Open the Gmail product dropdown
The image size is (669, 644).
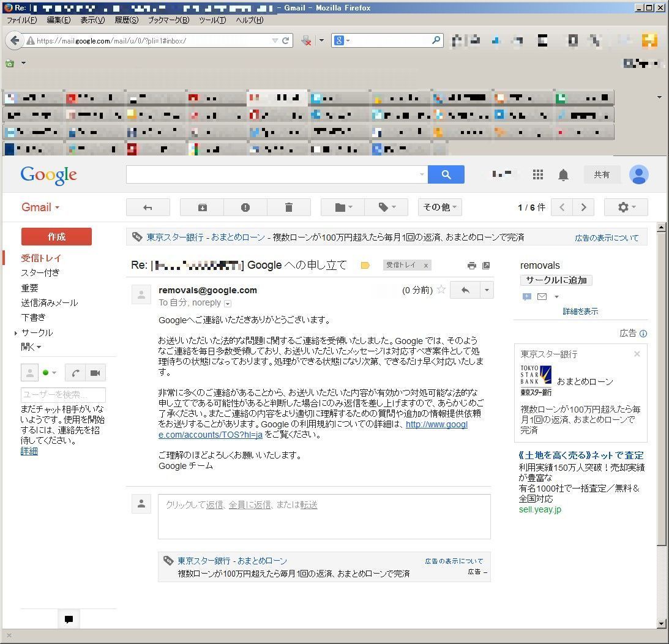pyautogui.click(x=40, y=208)
